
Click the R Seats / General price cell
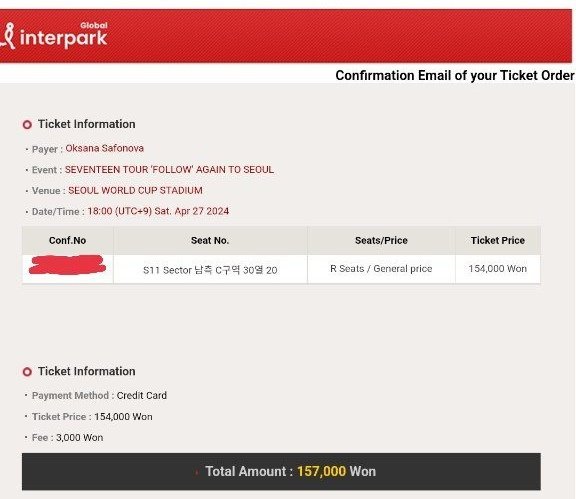[x=381, y=269]
